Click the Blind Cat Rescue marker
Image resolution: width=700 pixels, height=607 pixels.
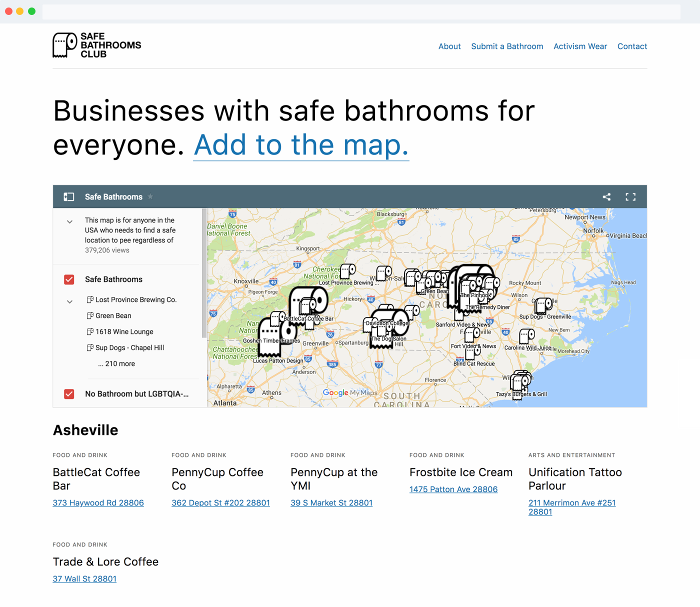tap(473, 352)
